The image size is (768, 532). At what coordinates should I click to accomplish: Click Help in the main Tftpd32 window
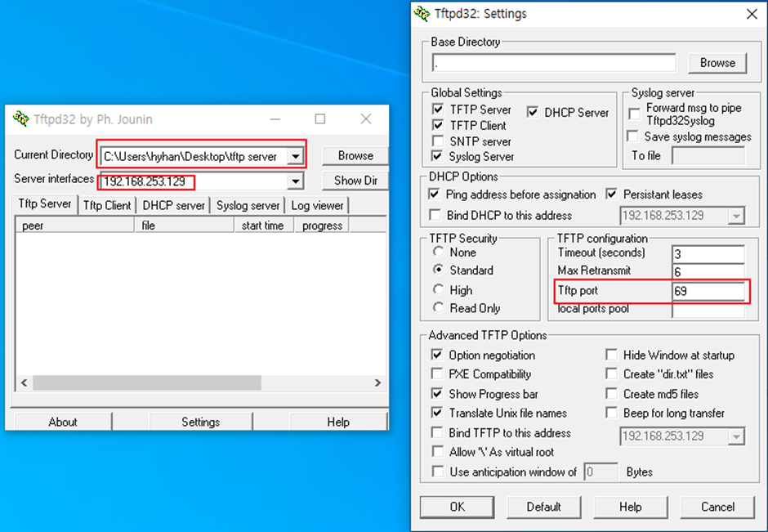point(338,422)
